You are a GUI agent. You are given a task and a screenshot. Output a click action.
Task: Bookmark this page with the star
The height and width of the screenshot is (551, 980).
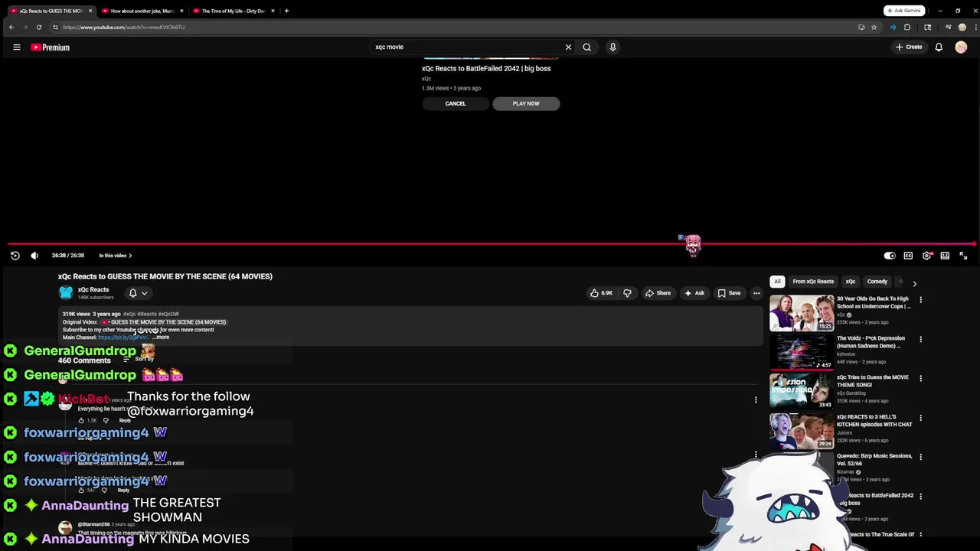(874, 28)
